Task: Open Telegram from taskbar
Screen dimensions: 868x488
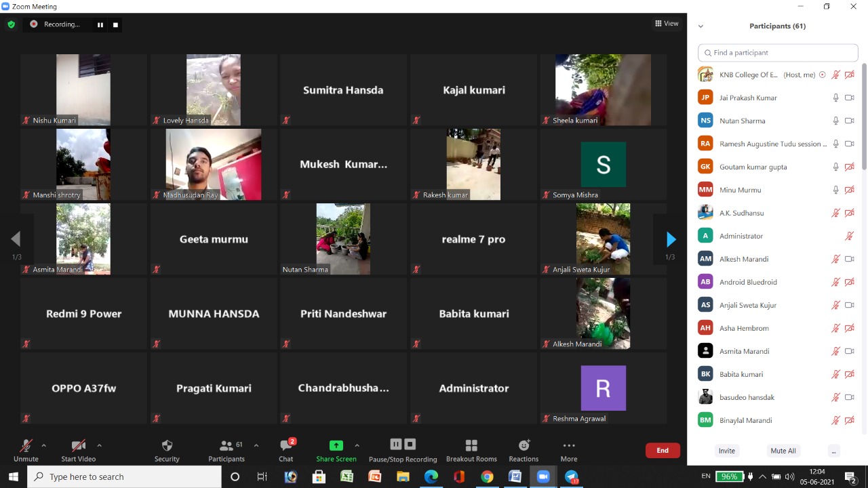Action: click(x=571, y=476)
